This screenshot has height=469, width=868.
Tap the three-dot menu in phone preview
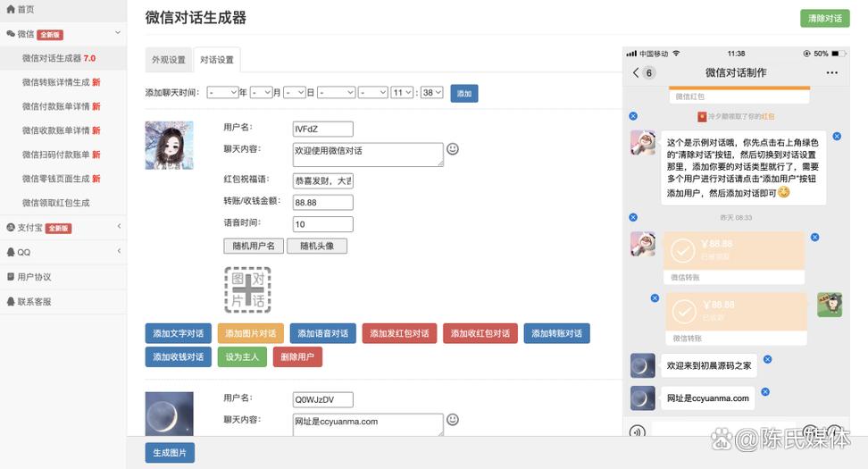831,72
